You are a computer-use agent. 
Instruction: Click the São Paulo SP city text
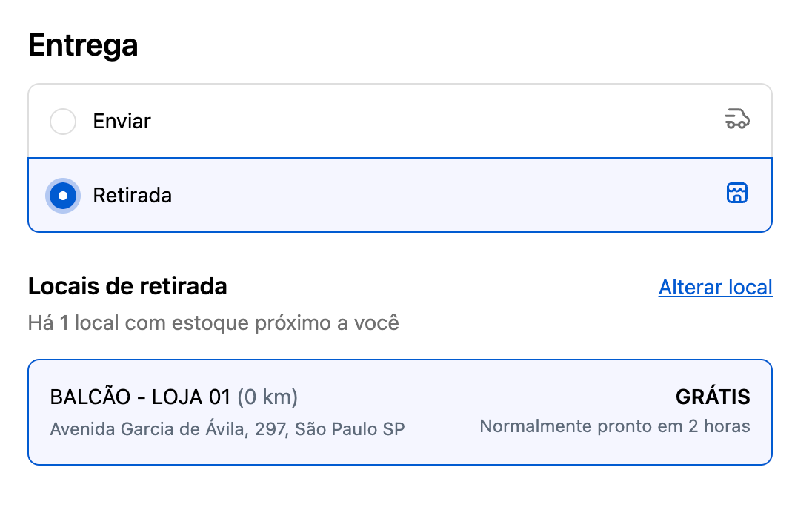pos(350,428)
